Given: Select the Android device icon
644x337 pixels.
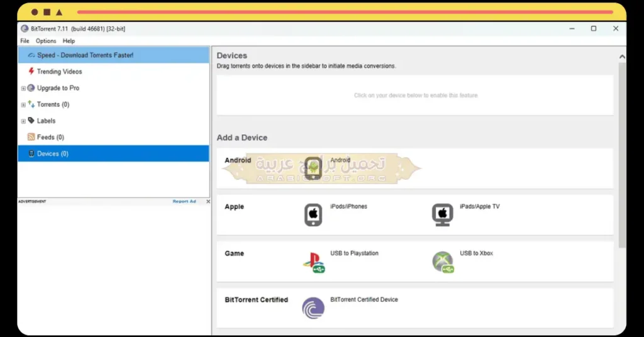Looking at the screenshot, I should click(313, 168).
